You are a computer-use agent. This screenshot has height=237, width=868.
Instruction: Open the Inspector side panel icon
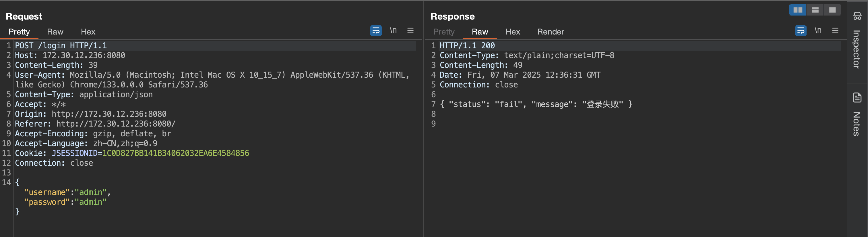click(857, 16)
